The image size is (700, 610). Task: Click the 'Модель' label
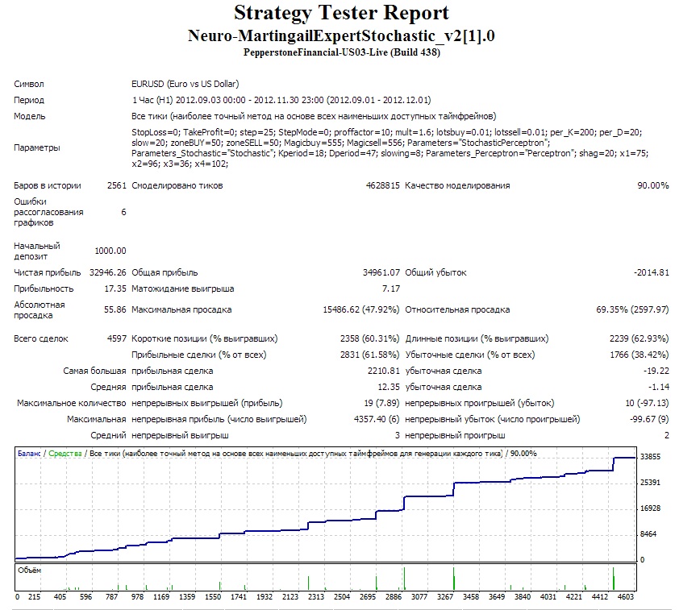(x=30, y=116)
